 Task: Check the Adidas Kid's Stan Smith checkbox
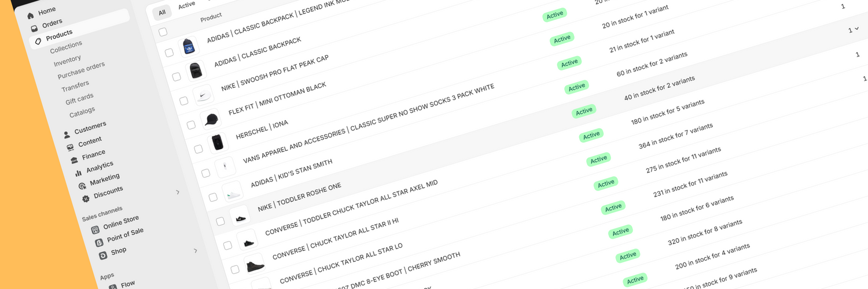(x=213, y=197)
